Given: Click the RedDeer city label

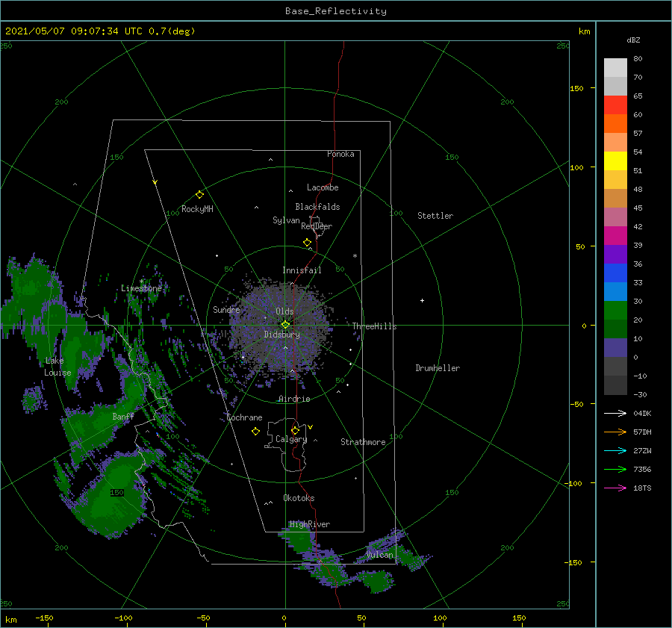Looking at the screenshot, I should (x=317, y=226).
